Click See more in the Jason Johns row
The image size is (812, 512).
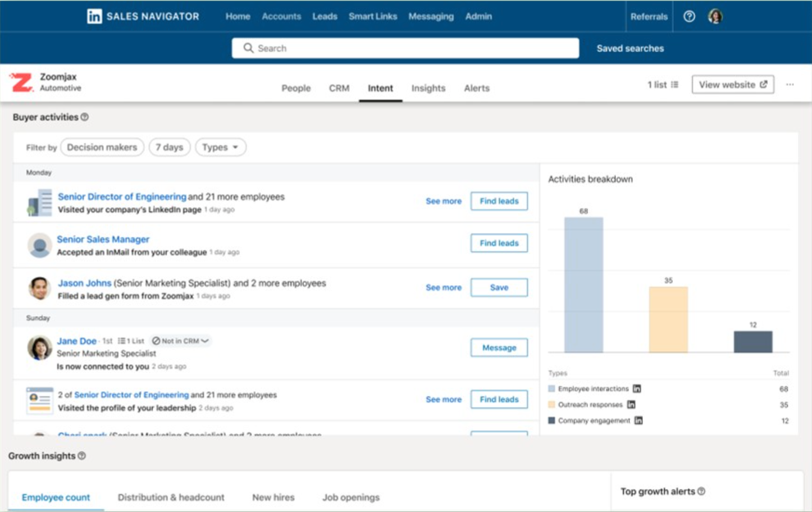pos(444,287)
